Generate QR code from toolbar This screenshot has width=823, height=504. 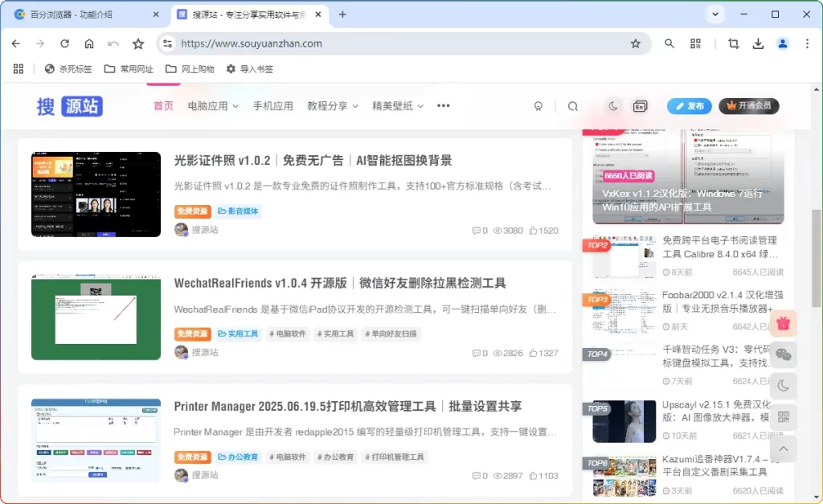[695, 43]
